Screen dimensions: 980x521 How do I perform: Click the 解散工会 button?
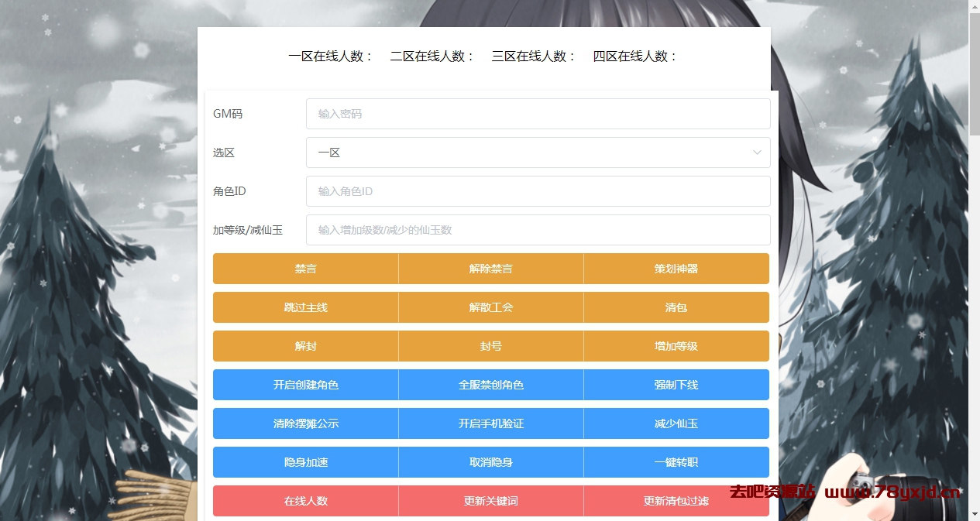[491, 307]
